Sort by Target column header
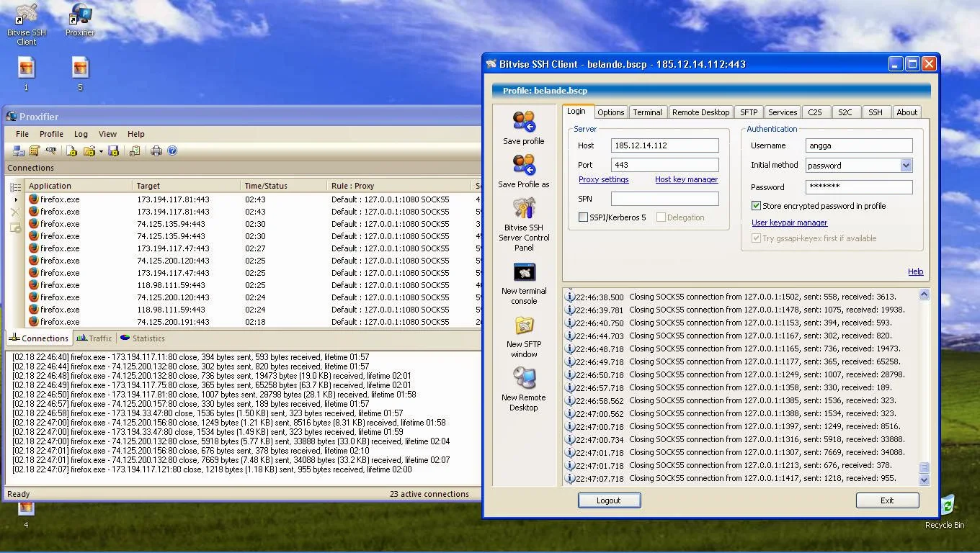The height and width of the screenshot is (553, 980). point(187,186)
